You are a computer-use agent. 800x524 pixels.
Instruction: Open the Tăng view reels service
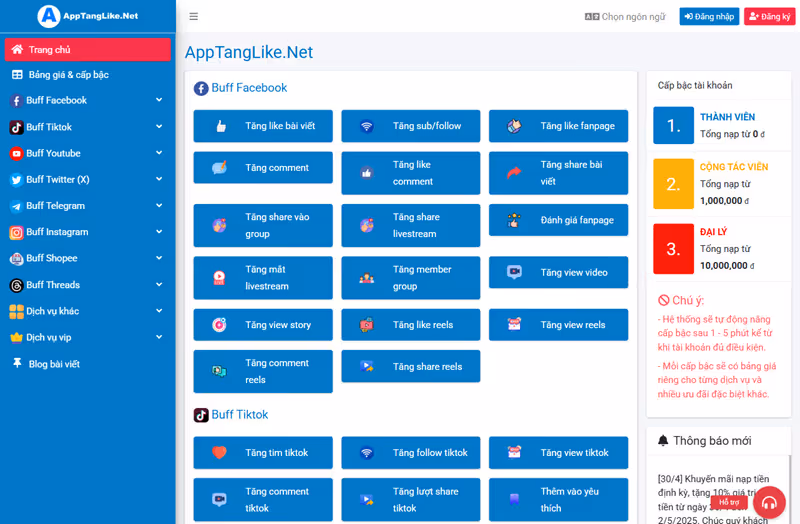coord(558,325)
